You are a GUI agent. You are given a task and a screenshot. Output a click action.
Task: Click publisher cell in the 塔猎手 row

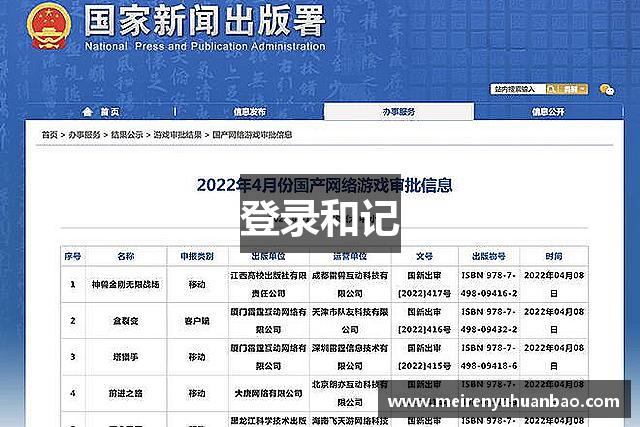[x=268, y=357]
